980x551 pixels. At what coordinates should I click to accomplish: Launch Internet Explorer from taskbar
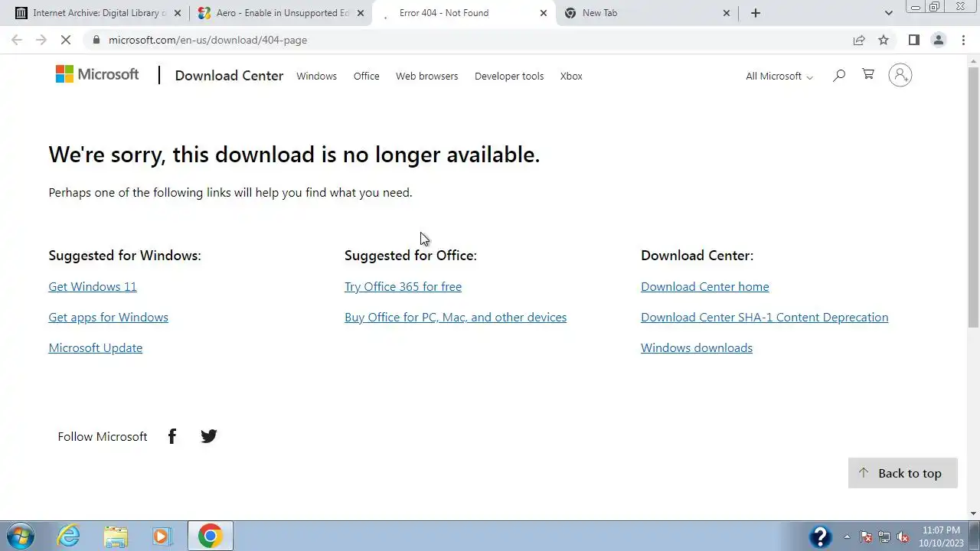pos(69,536)
